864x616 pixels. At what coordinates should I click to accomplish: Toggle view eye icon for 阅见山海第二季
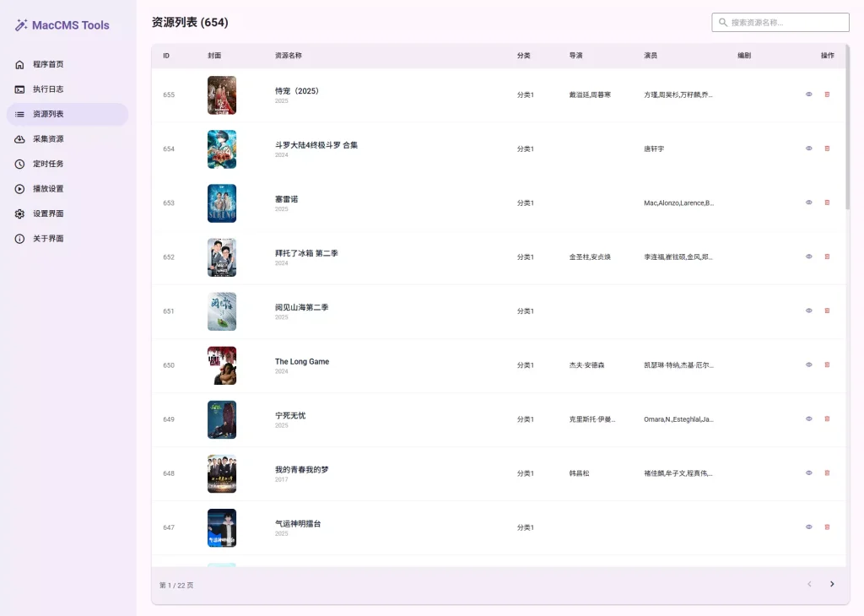point(808,311)
